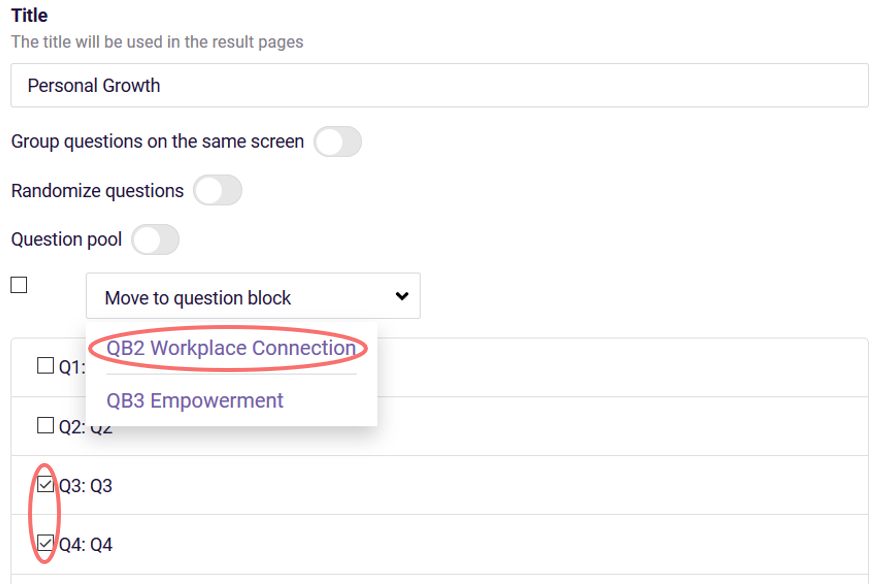Image resolution: width=880 pixels, height=588 pixels.
Task: Enable the 'Randomize questions' toggle
Action: pyautogui.click(x=217, y=190)
